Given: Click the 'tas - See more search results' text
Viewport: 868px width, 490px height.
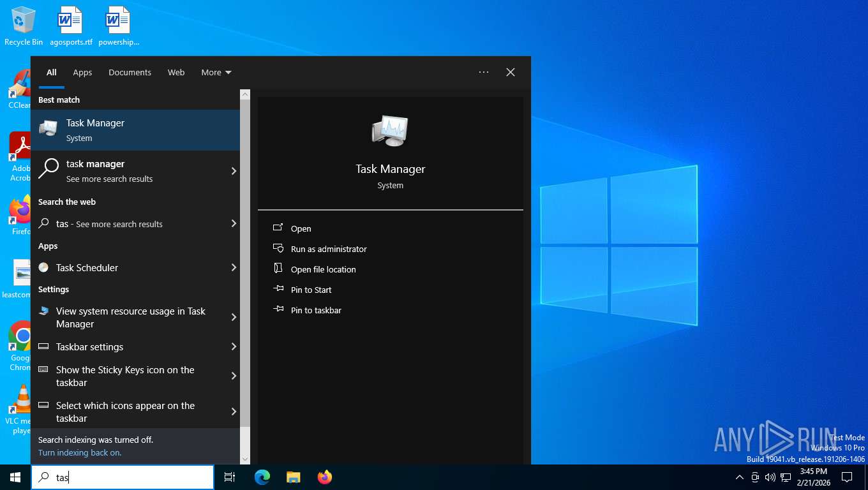Looking at the screenshot, I should [109, 224].
